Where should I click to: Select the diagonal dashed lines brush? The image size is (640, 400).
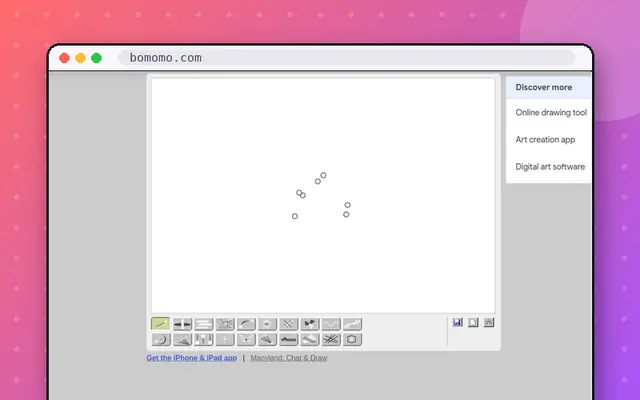click(289, 324)
